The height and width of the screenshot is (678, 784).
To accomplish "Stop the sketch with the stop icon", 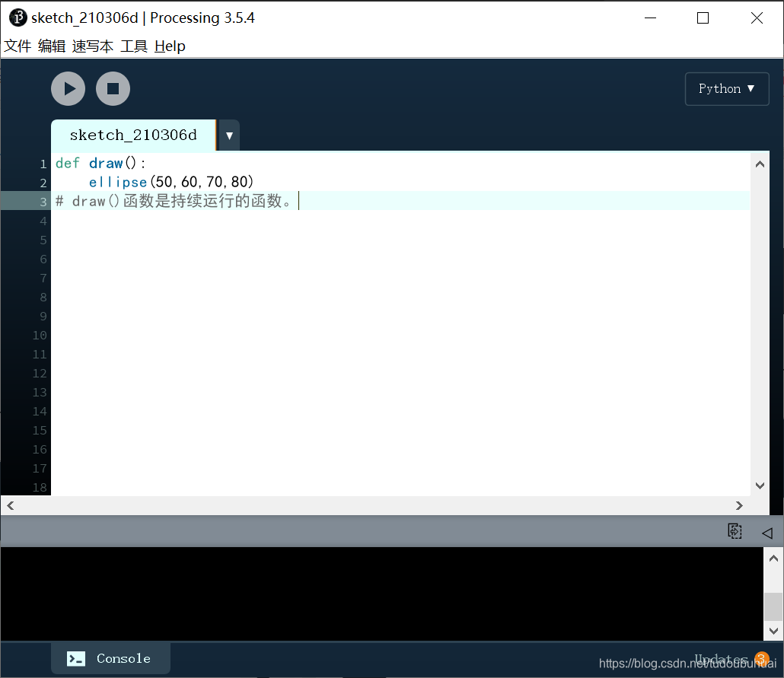I will [113, 88].
